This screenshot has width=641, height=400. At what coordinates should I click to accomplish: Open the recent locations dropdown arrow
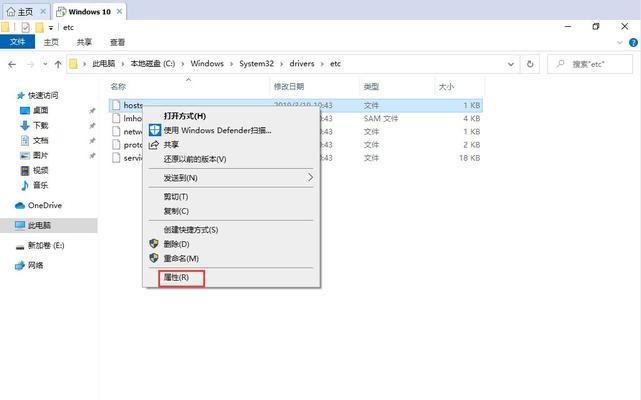coord(45,64)
